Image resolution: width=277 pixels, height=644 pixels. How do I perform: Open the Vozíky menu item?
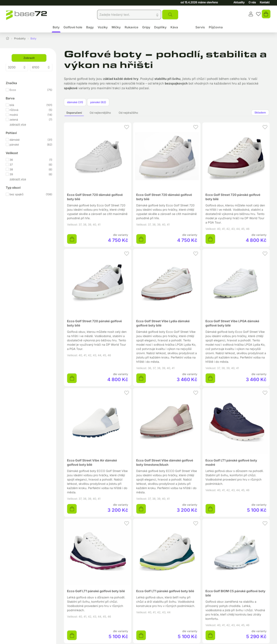[102, 27]
